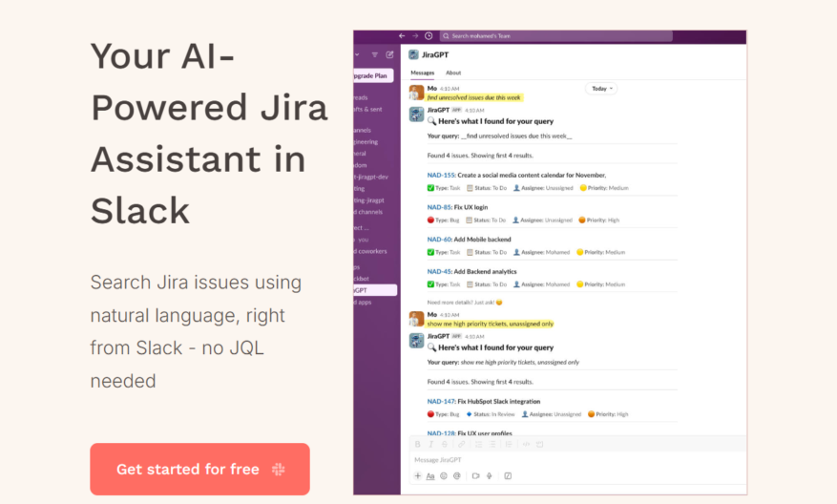The width and height of the screenshot is (837, 504).
Task: Open issue link NAD-60
Action: click(439, 240)
